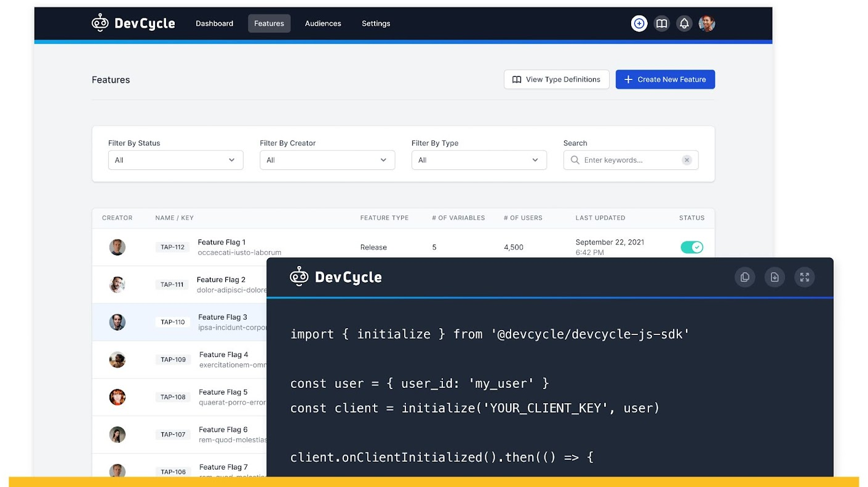Open Feature Flag 3 name link
The image size is (868, 487).
coord(223,317)
